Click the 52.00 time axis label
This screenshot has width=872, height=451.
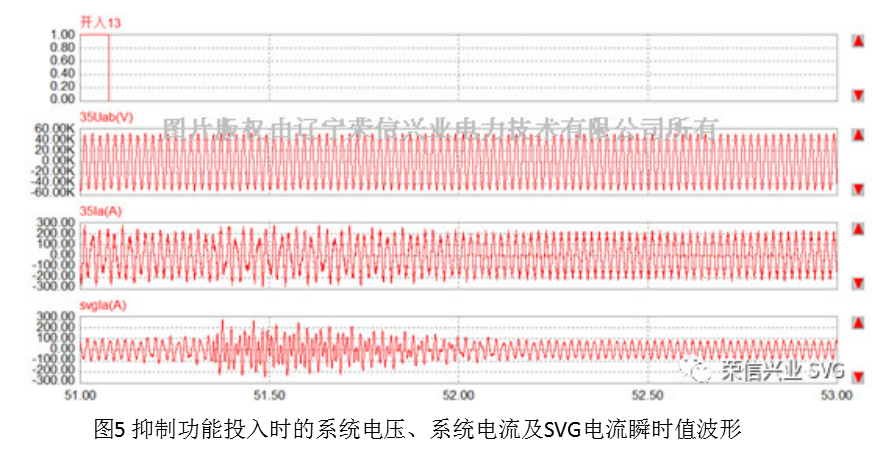click(458, 395)
